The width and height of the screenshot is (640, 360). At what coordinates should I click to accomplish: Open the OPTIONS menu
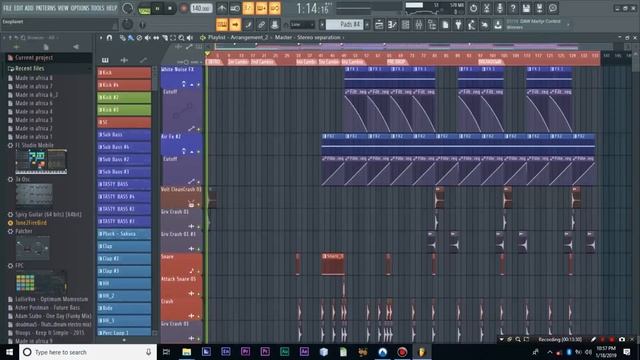(80, 8)
